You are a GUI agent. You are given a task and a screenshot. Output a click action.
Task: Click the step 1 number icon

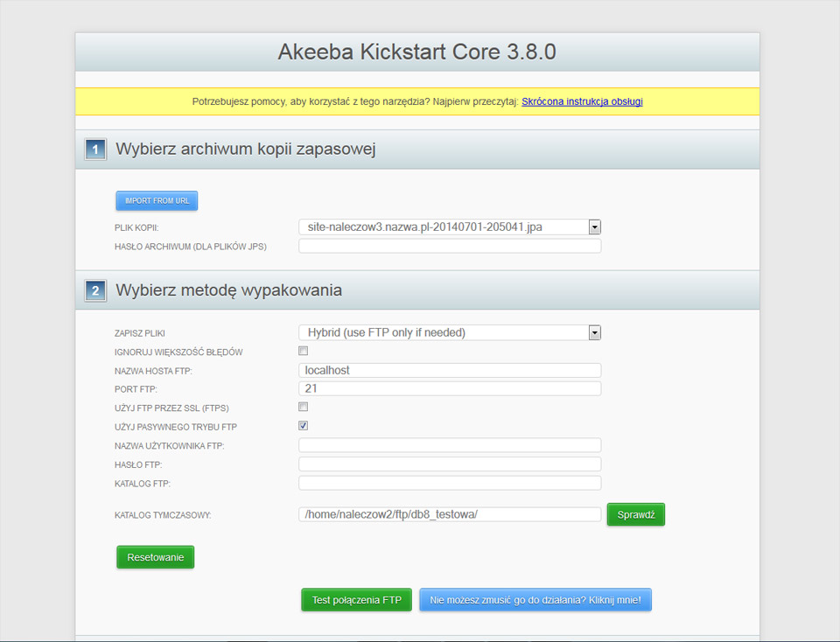[x=95, y=150]
